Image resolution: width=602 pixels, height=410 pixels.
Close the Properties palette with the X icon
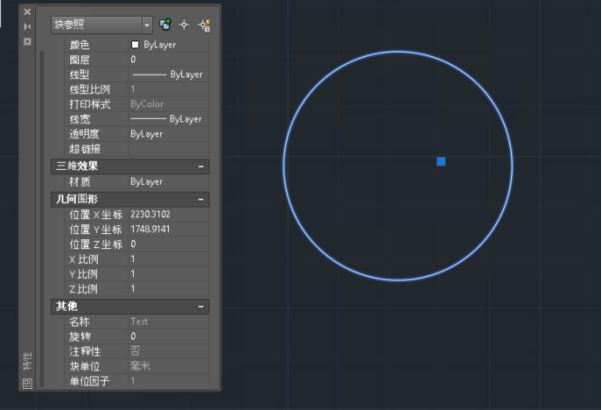coord(27,12)
